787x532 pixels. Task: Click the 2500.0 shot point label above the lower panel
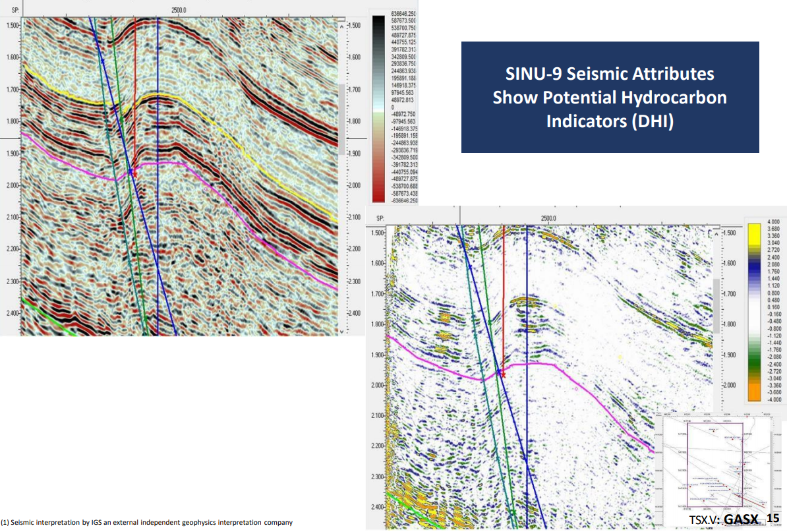coord(548,218)
